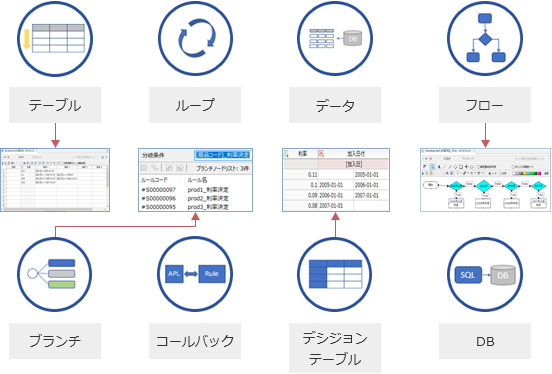Click 2007-01-01 in the 0.08 row

click(331, 205)
